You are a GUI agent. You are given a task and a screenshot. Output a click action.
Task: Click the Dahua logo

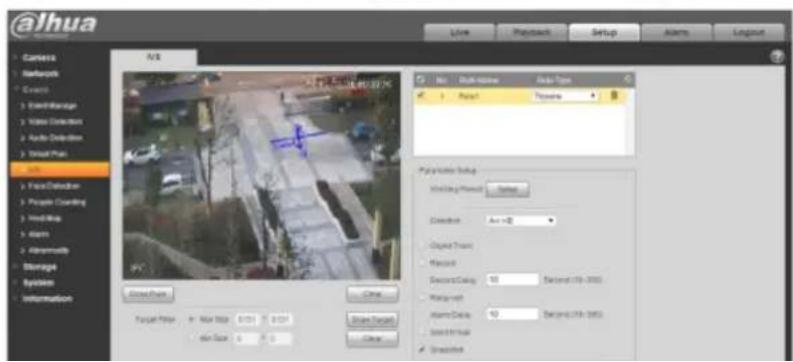(53, 25)
